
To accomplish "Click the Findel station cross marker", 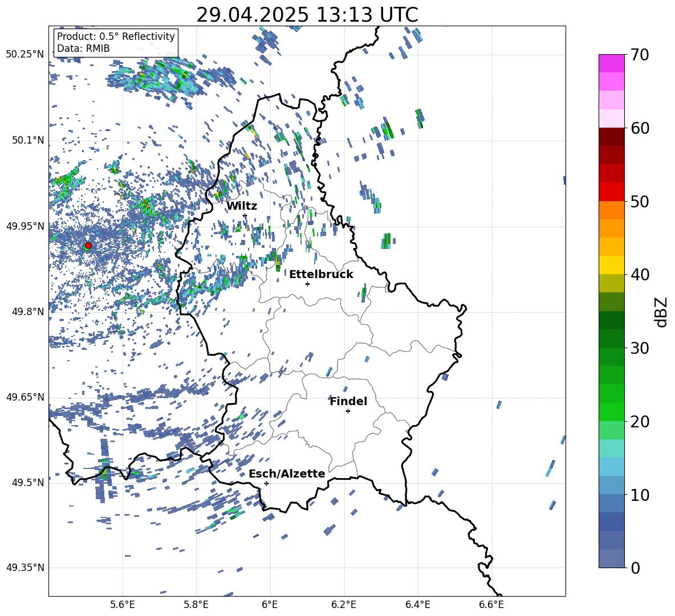I will tap(348, 411).
